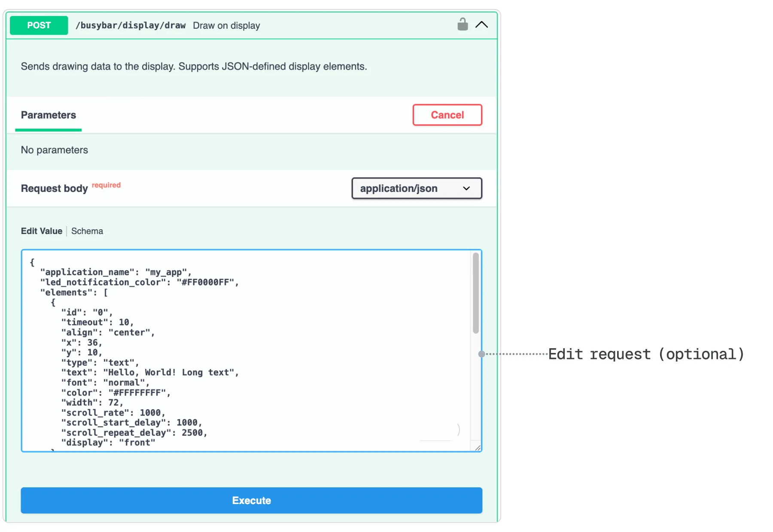773x532 pixels.
Task: Click the red "required" label
Action: tap(106, 185)
